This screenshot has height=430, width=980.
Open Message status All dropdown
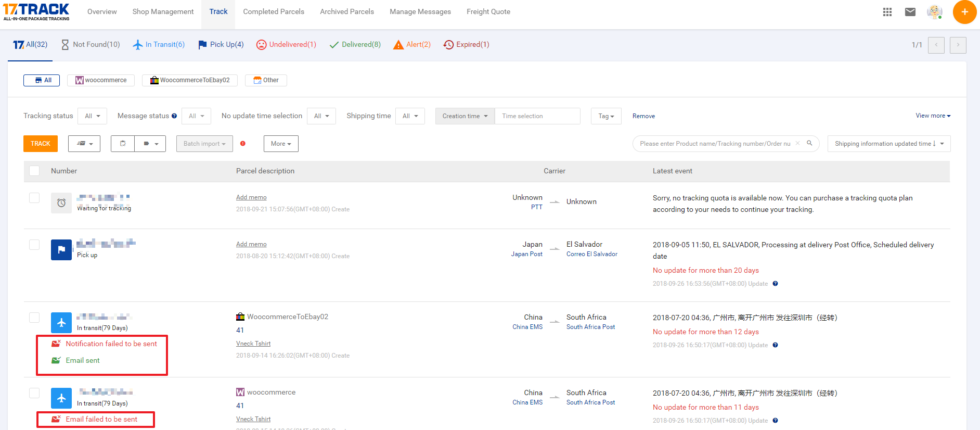coord(196,116)
